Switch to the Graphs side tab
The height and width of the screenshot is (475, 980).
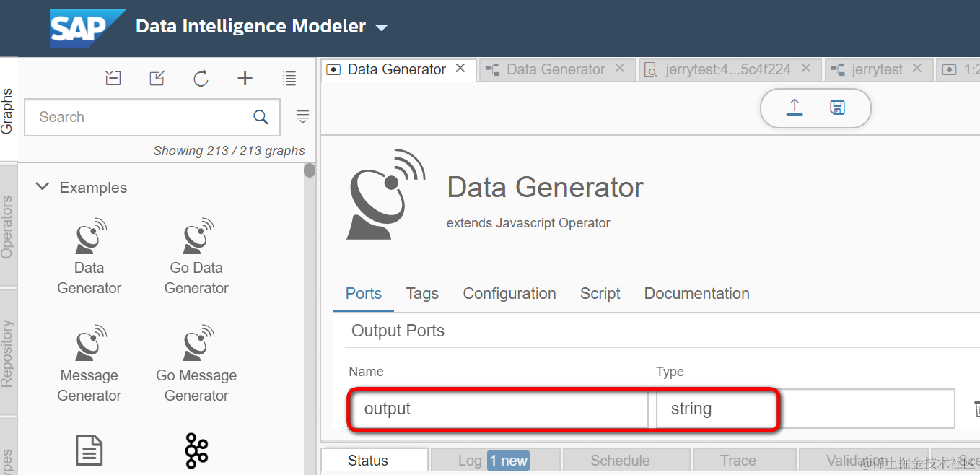8,110
